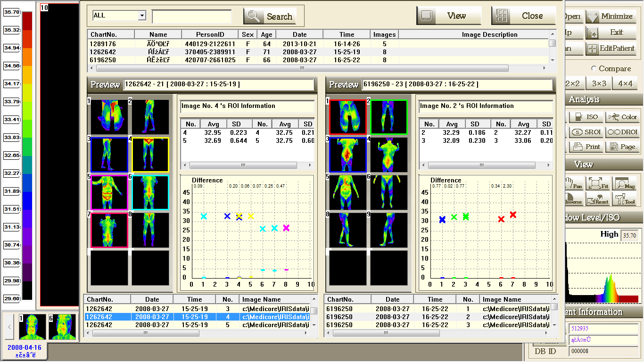
Task: Select left preview thumbnail 7
Action: click(x=109, y=230)
